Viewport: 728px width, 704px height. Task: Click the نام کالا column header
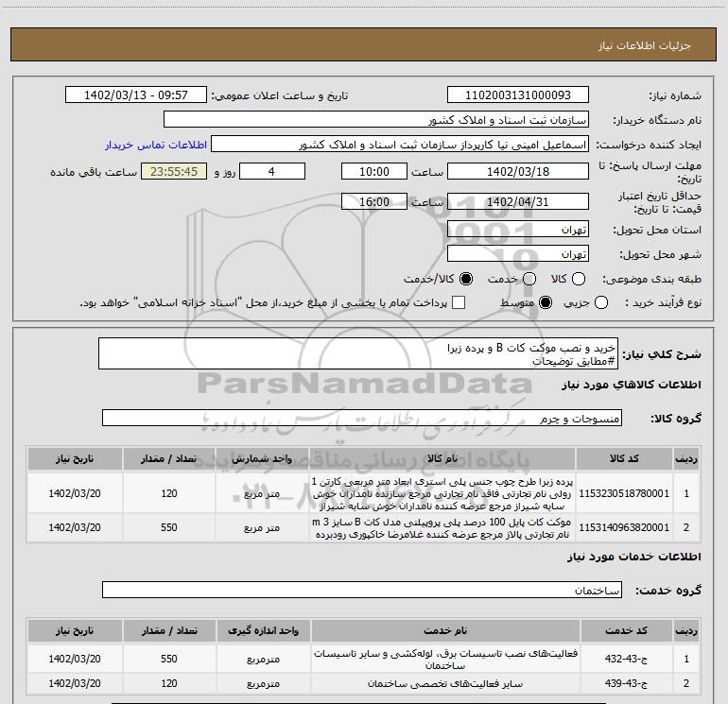442,458
